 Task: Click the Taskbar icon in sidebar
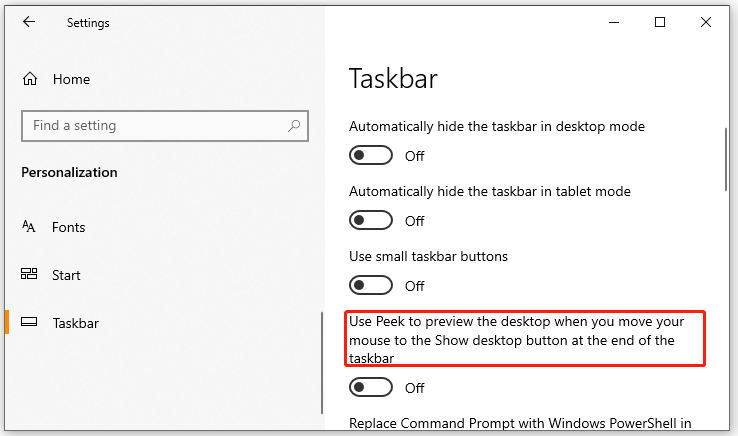point(29,322)
